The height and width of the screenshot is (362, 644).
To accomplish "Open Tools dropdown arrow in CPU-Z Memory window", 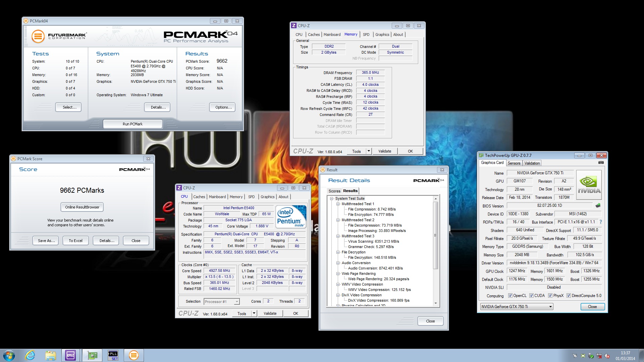I will (369, 151).
